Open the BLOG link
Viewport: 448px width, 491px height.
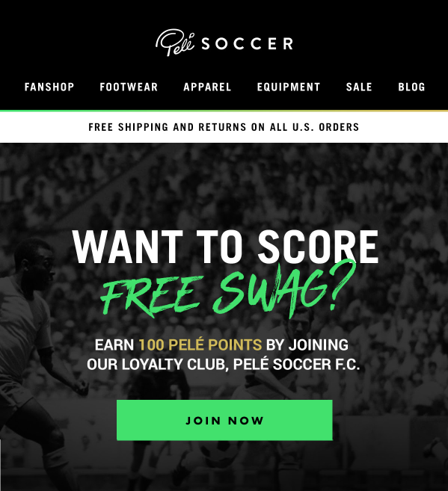[x=411, y=87]
